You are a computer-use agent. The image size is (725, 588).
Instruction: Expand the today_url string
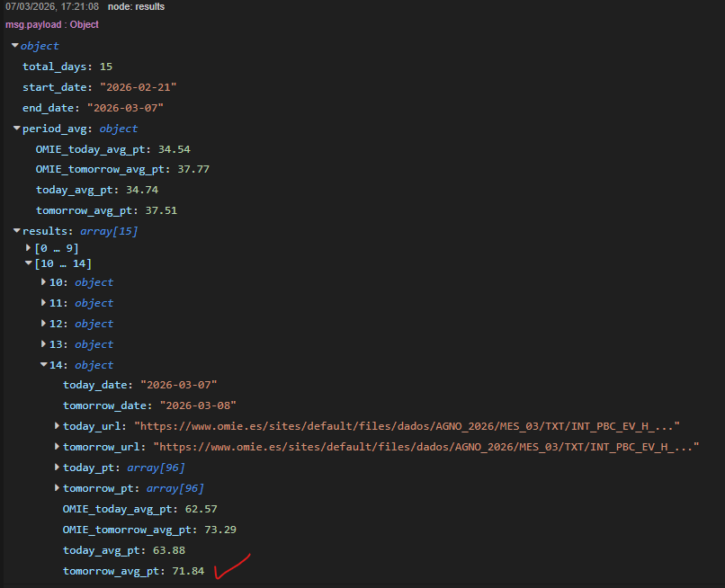57,426
